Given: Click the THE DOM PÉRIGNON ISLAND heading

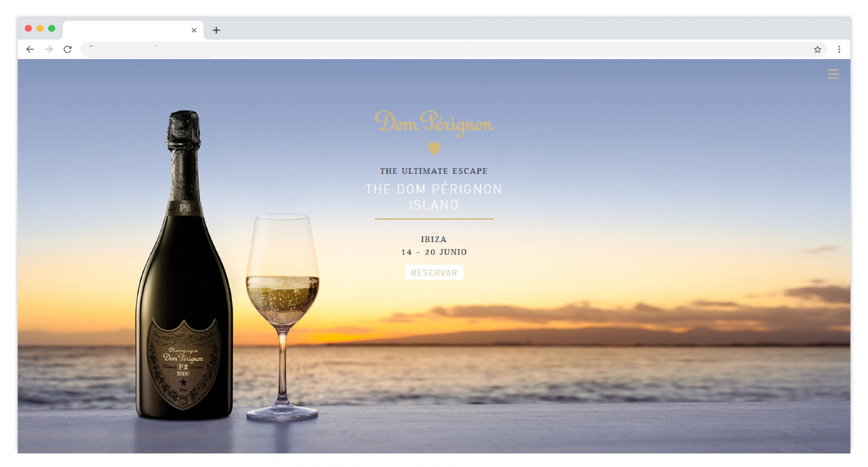Looking at the screenshot, I should coord(434,197).
